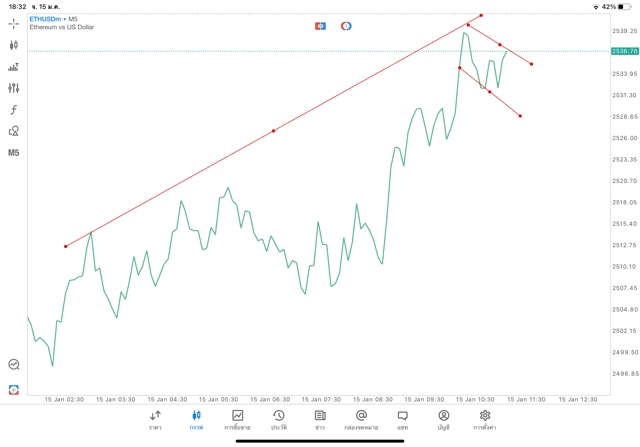Open the M5 timeframe selector
The image size is (640, 447).
coord(14,153)
